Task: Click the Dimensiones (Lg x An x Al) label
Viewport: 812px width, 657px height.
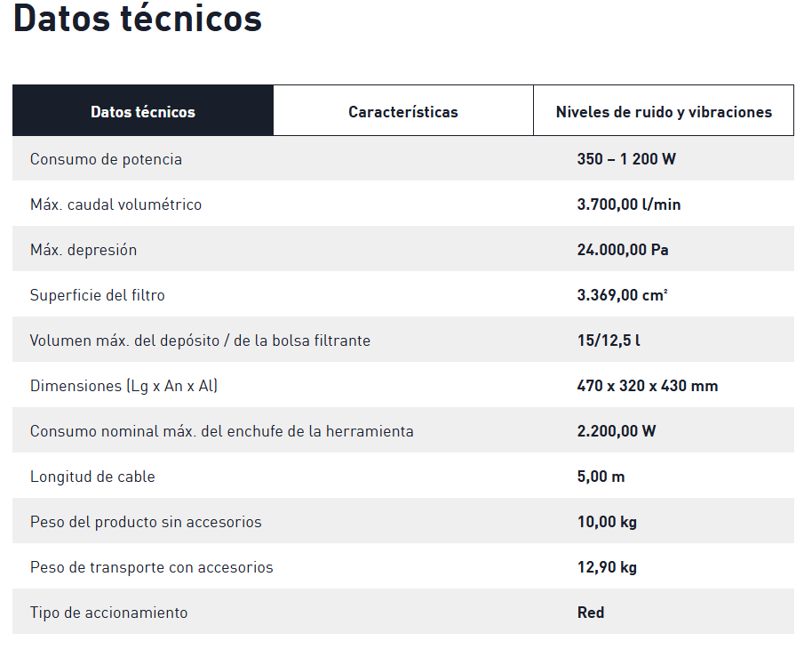Action: 123,386
